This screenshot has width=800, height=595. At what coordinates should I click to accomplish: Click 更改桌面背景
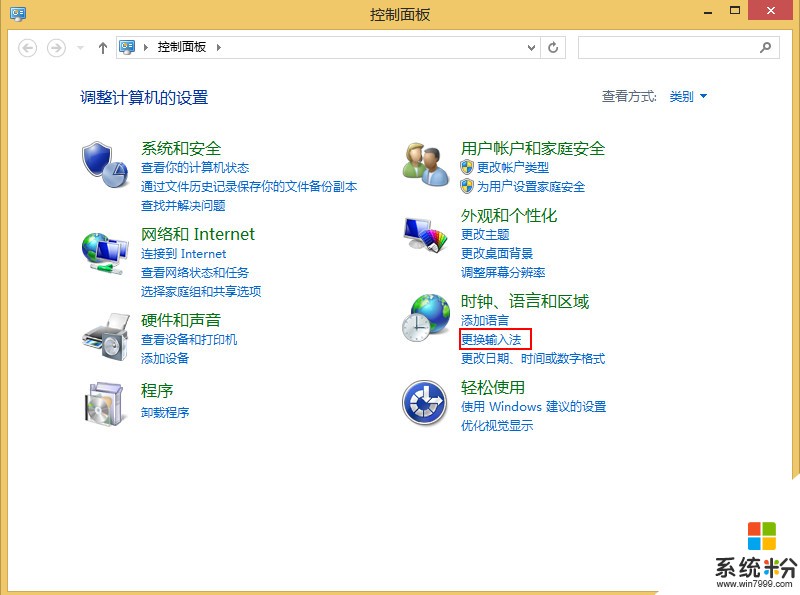click(x=497, y=253)
